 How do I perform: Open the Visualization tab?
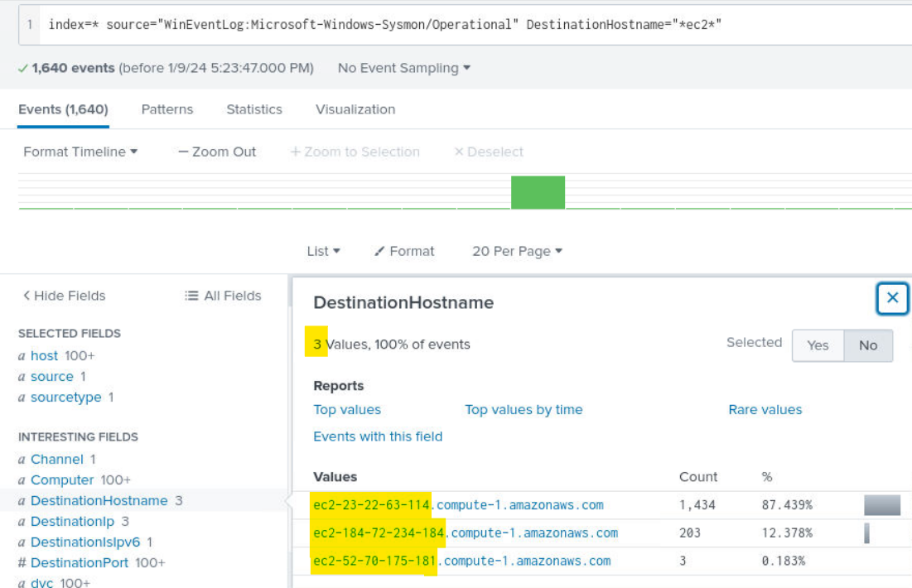355,109
